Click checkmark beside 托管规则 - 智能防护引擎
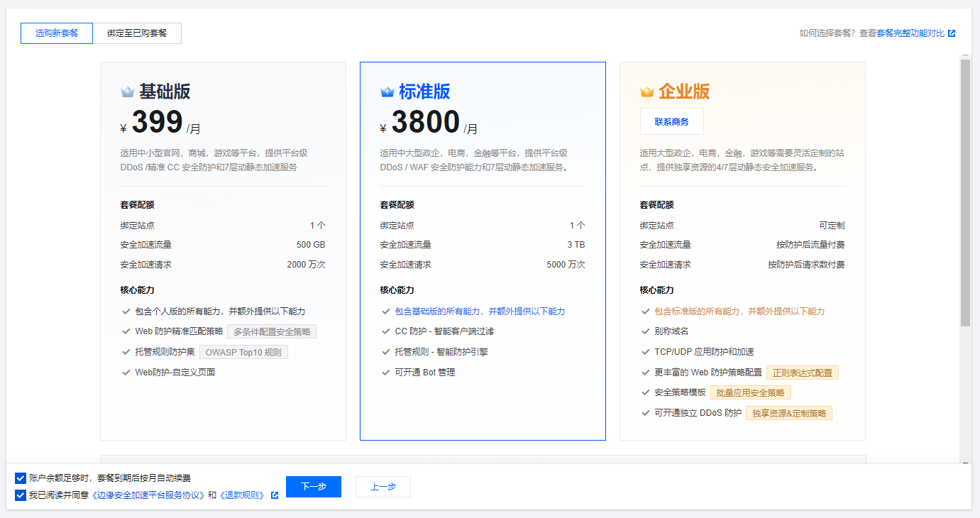The height and width of the screenshot is (518, 980). [x=386, y=352]
